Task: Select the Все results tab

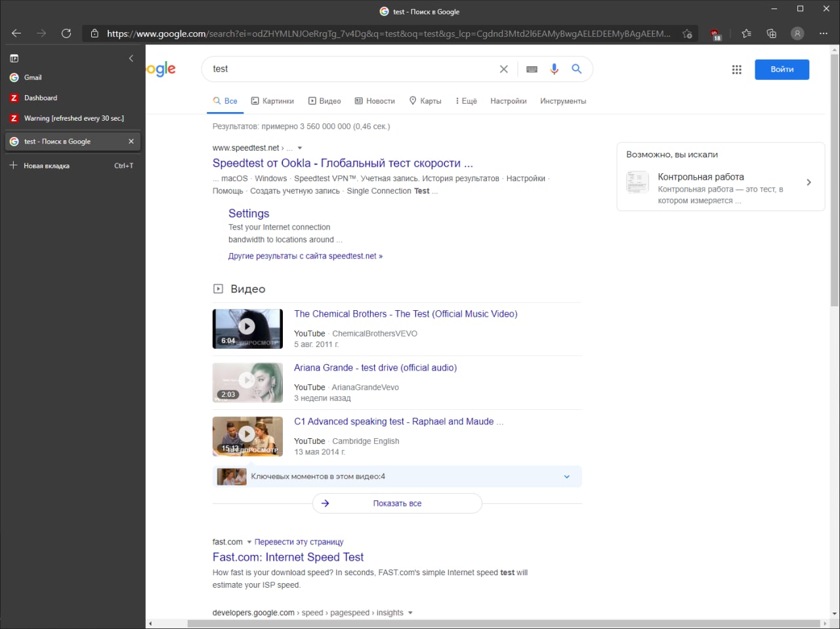Action: [225, 101]
